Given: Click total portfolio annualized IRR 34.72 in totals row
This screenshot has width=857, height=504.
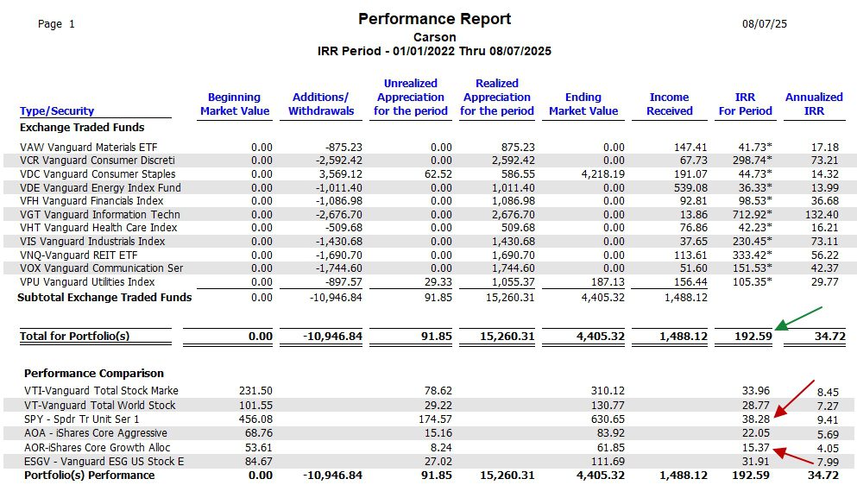Looking at the screenshot, I should [829, 337].
